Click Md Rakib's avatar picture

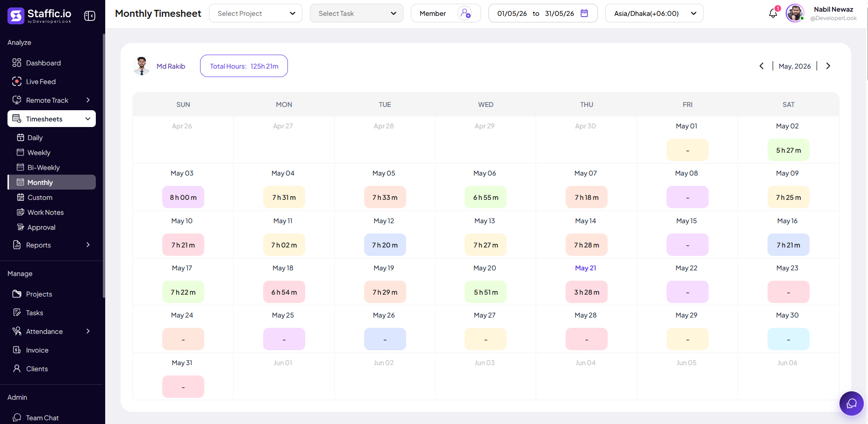(141, 66)
